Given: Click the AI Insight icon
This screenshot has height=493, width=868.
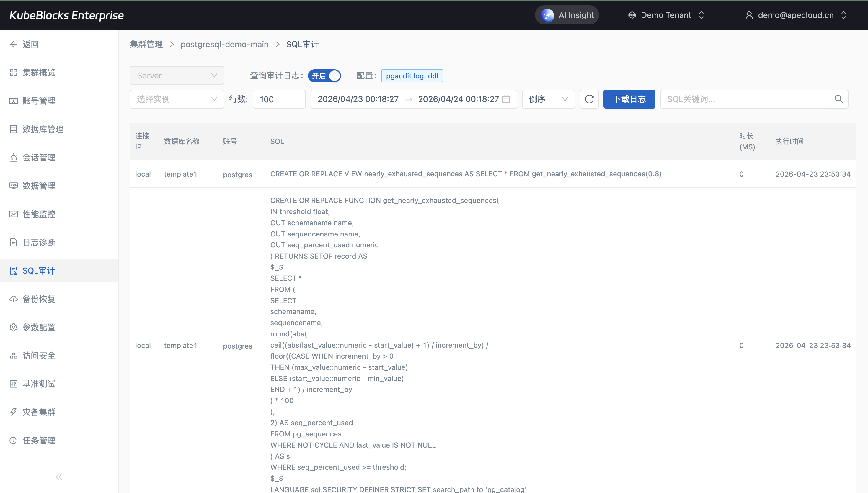Looking at the screenshot, I should [547, 15].
